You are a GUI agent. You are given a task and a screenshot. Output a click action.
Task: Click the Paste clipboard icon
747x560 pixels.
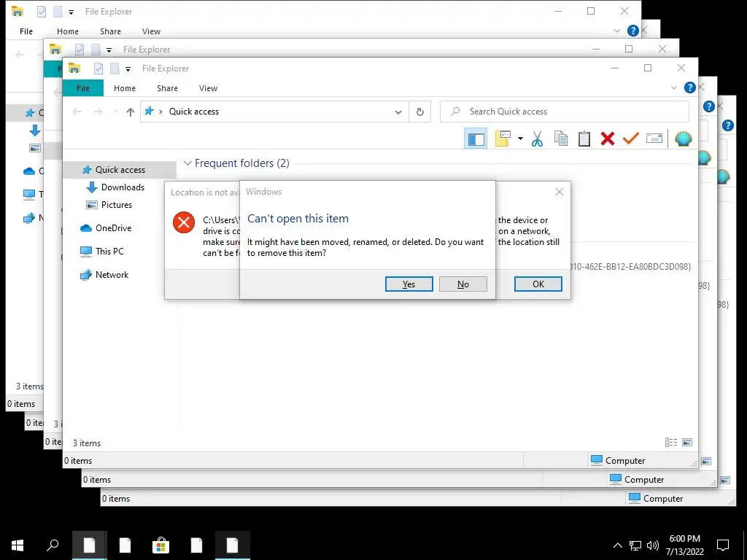click(584, 139)
